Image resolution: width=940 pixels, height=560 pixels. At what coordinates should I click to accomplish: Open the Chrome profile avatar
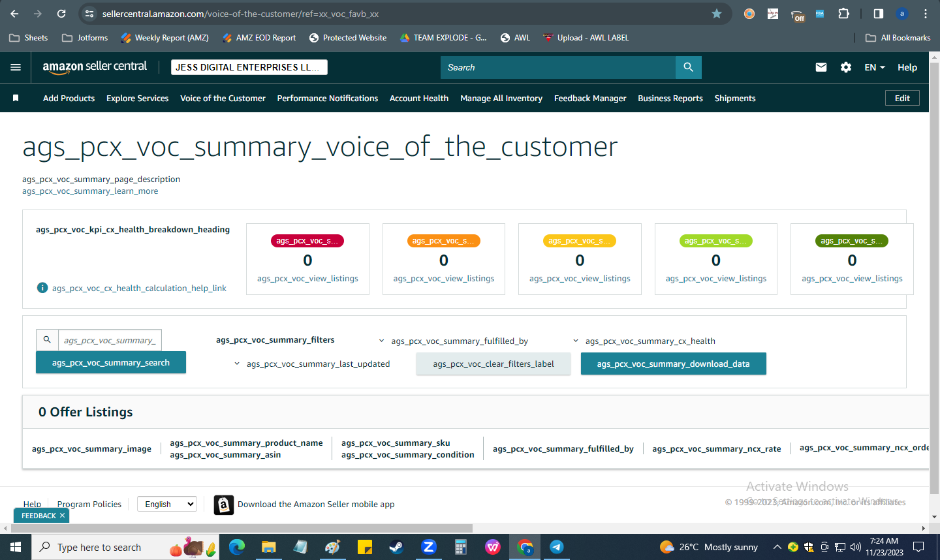902,14
